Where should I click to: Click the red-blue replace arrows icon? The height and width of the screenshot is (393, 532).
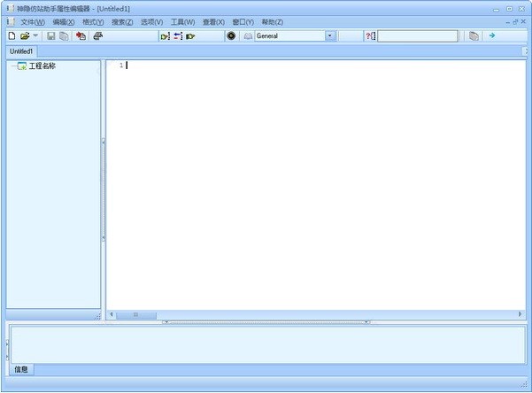point(178,36)
